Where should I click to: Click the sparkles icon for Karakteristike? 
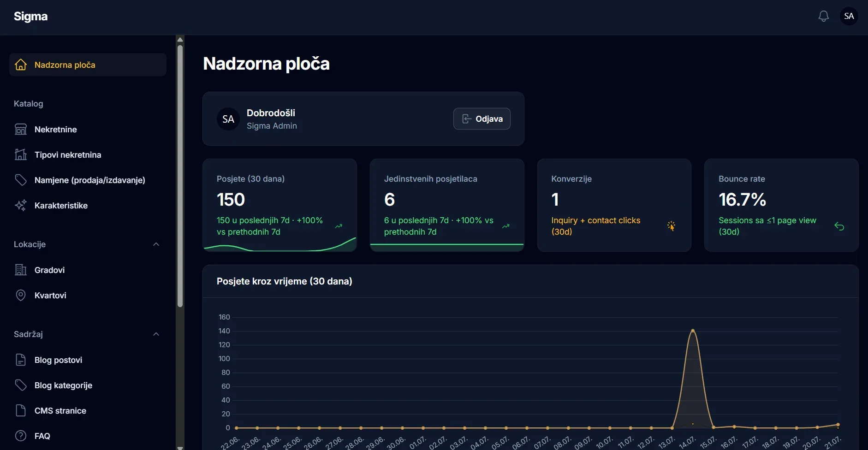click(21, 205)
